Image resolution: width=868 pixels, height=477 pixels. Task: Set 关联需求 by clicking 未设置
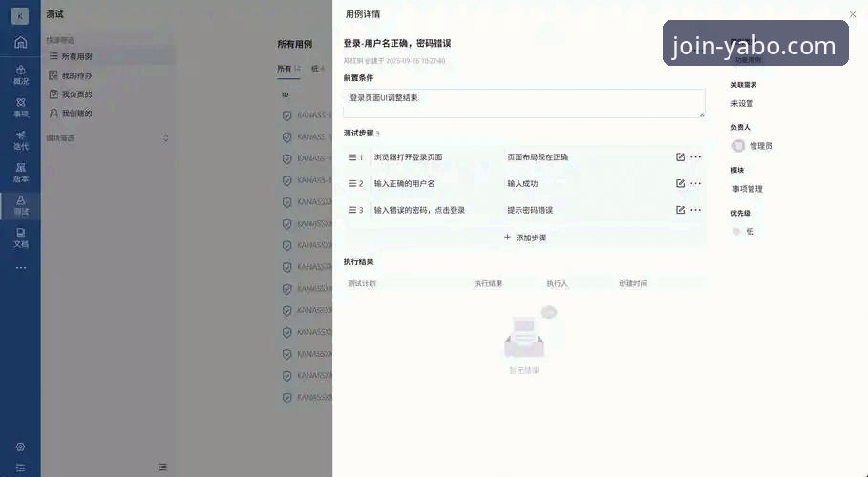pyautogui.click(x=742, y=103)
